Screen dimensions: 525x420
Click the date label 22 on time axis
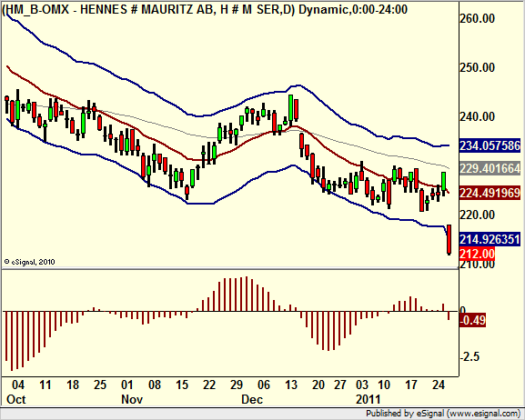click(209, 385)
